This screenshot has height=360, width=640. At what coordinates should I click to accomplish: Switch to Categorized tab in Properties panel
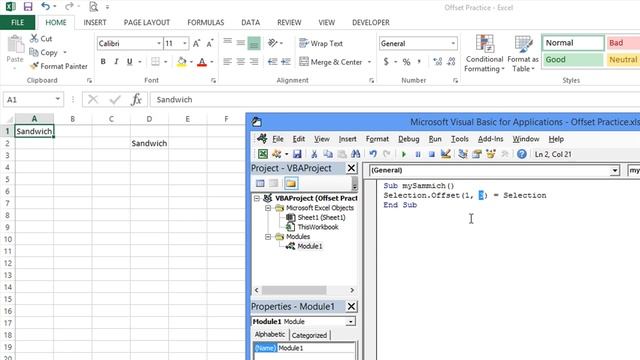click(x=309, y=335)
